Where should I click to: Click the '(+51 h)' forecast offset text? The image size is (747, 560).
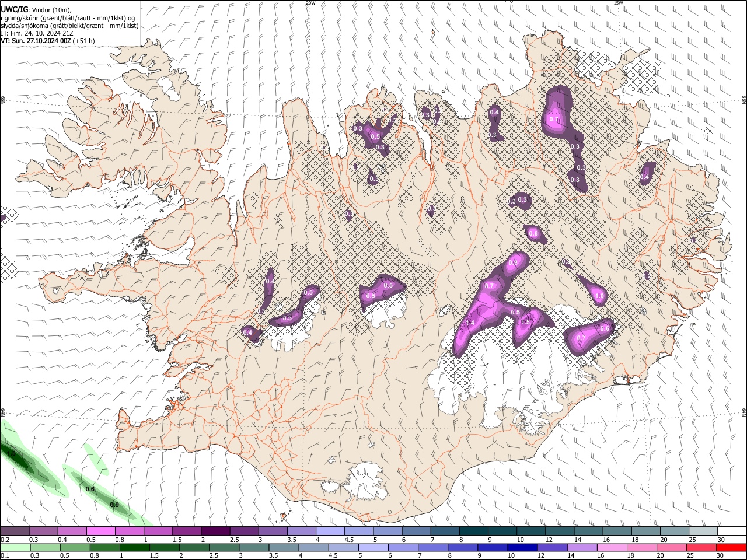[x=84, y=41]
